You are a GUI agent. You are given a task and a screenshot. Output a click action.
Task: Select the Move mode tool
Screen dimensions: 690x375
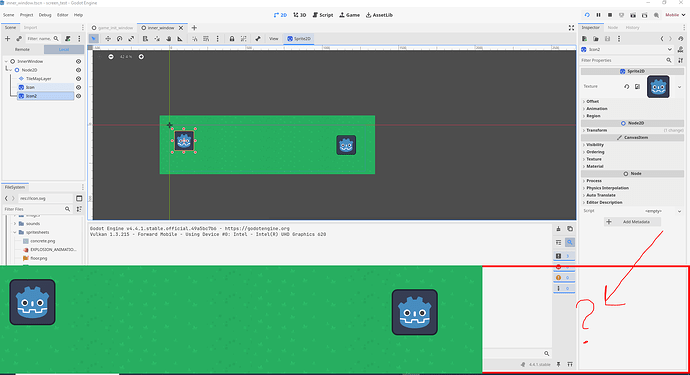pyautogui.click(x=108, y=39)
